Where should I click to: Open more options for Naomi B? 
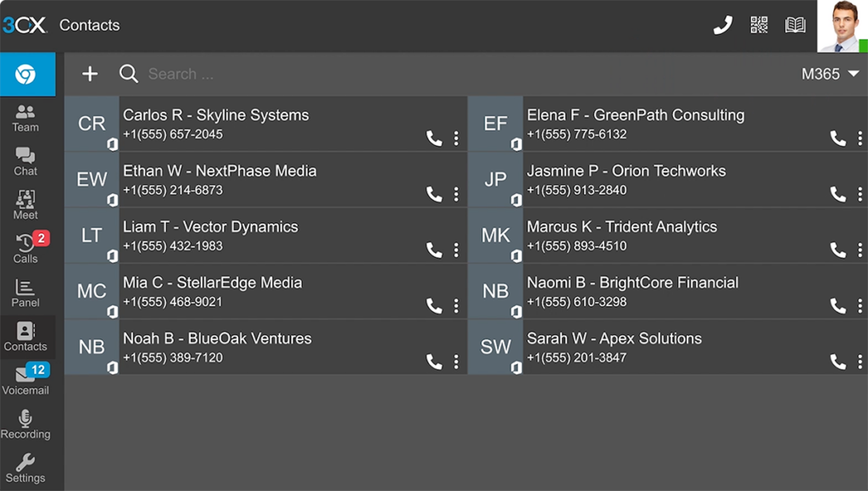coord(860,306)
